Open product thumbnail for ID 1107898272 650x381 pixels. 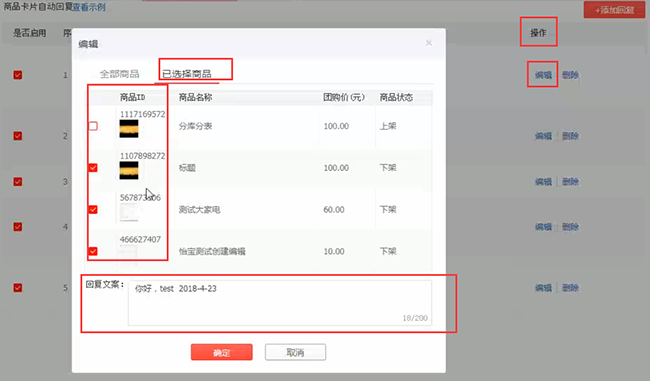pyautogui.click(x=129, y=170)
